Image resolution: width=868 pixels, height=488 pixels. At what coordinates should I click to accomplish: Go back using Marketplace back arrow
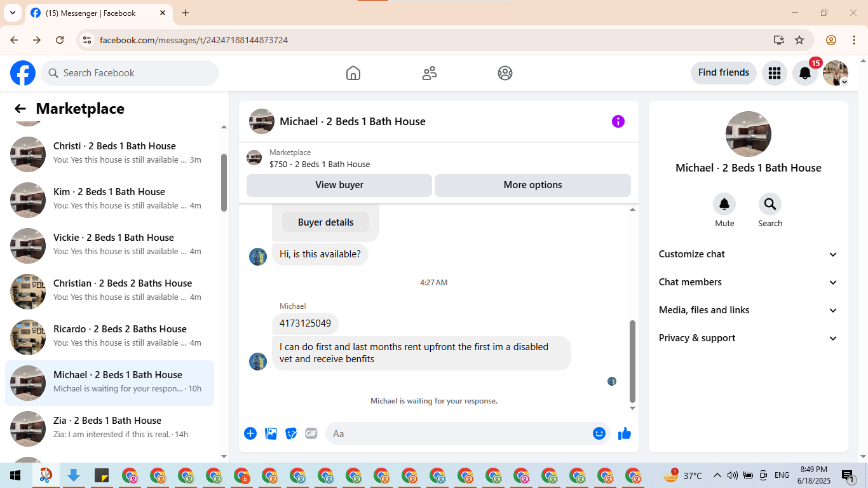20,109
